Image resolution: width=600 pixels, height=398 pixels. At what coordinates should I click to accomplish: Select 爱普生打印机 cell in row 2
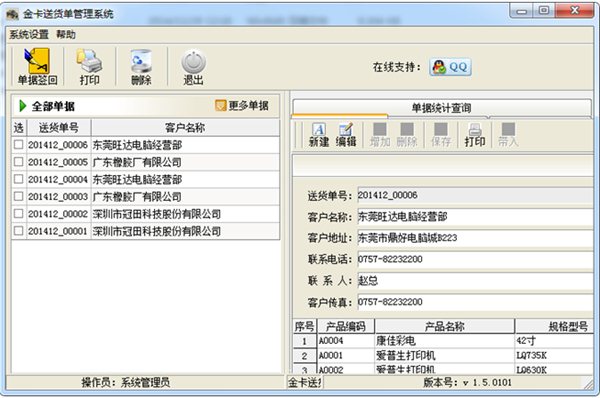(x=444, y=356)
